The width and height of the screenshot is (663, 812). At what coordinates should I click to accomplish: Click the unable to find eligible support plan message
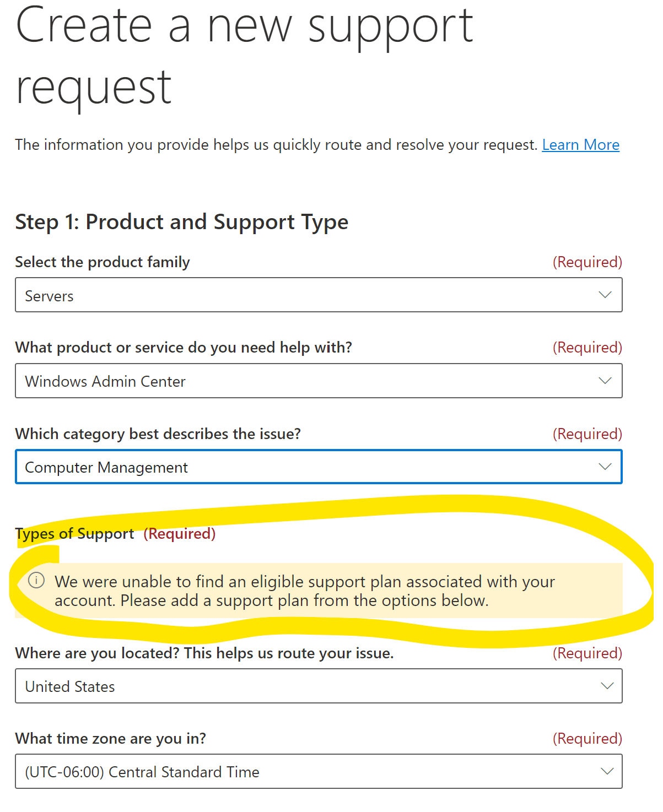coord(305,591)
